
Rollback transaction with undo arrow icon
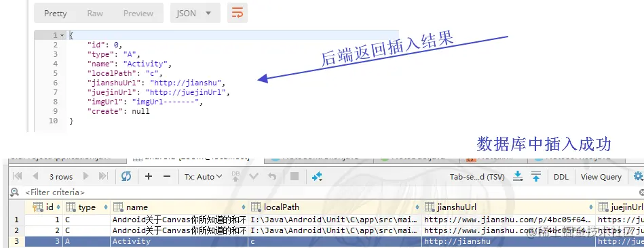click(x=272, y=176)
